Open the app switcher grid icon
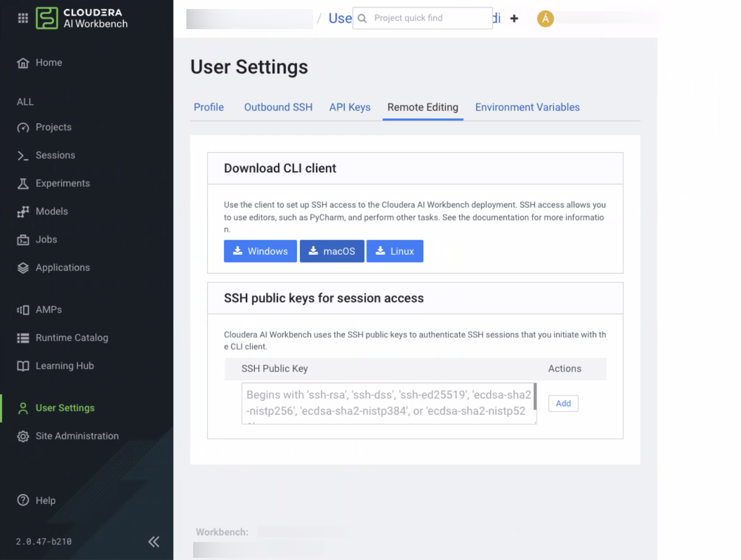This screenshot has width=741, height=560. click(23, 18)
